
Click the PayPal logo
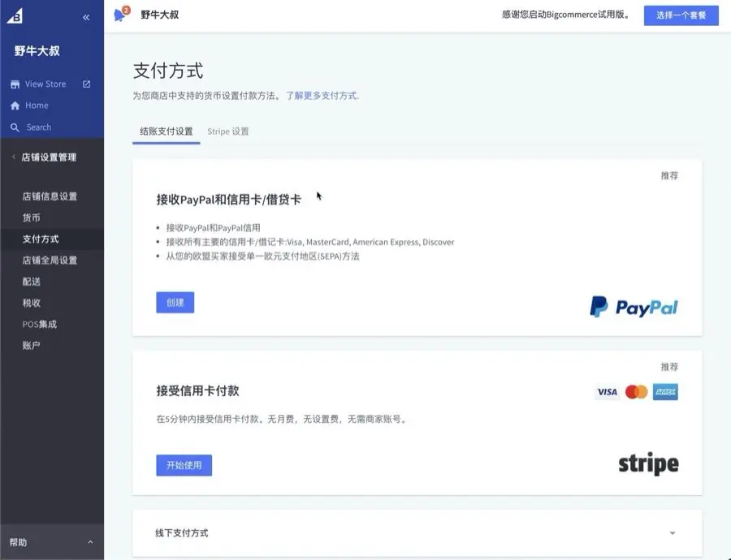634,307
